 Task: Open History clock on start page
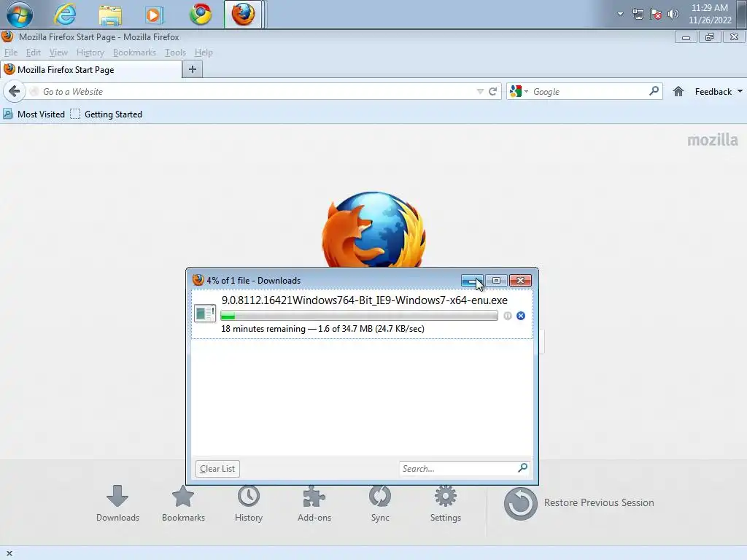coord(249,504)
